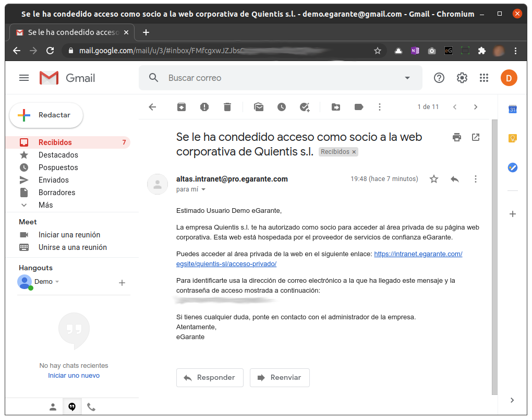Go back in browser history

pyautogui.click(x=17, y=51)
